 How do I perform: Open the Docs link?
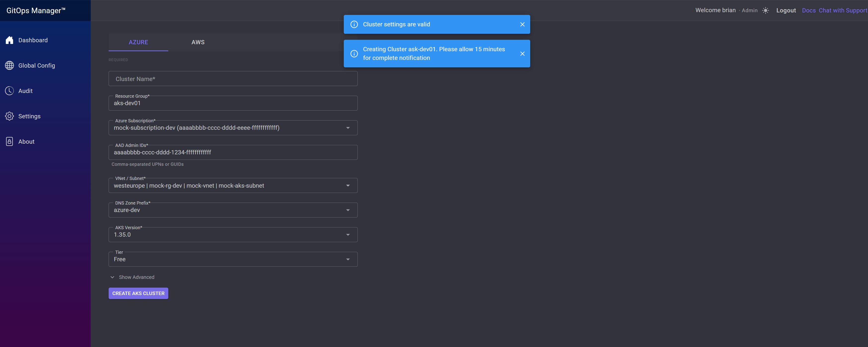tap(809, 10)
